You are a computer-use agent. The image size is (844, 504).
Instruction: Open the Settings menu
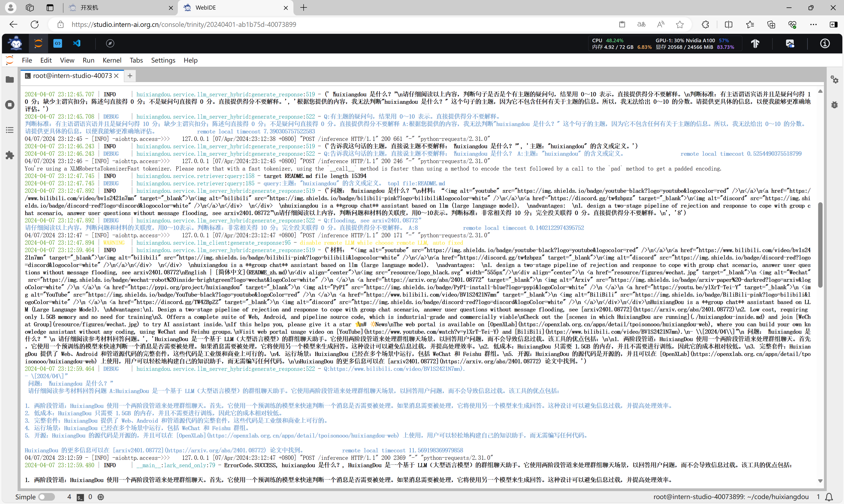[163, 60]
